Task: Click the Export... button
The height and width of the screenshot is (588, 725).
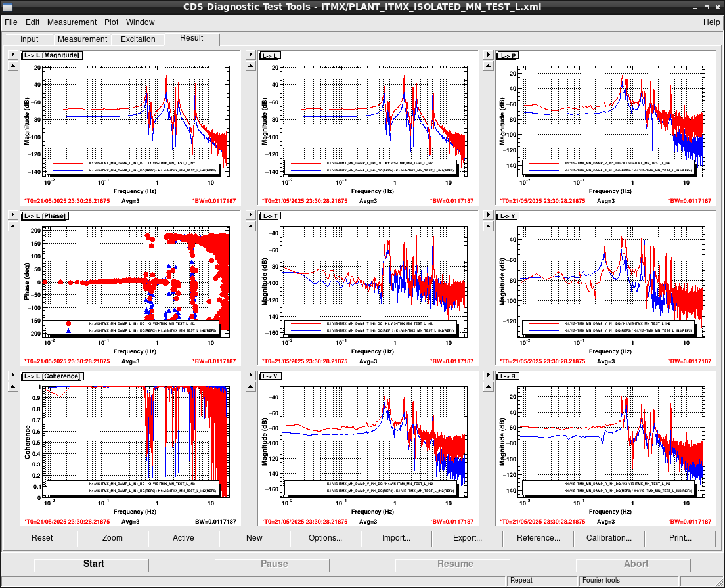Action: (x=468, y=538)
